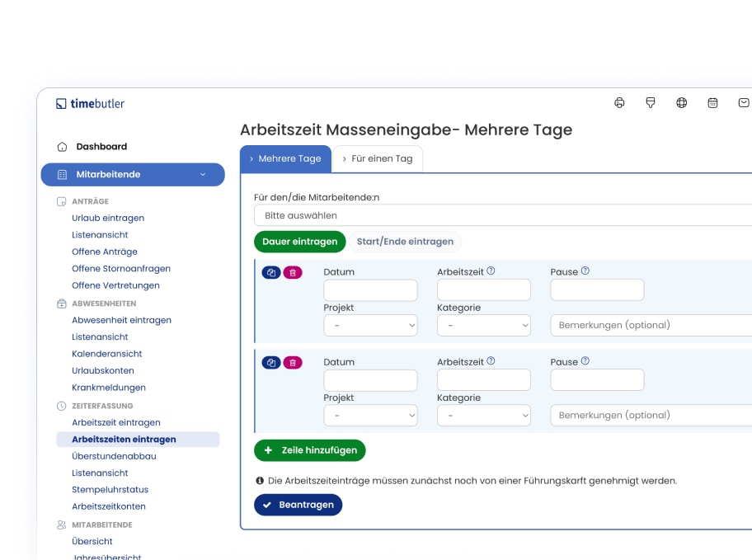
Task: Switch to the 'Für einen Tag' tab
Action: tap(378, 159)
